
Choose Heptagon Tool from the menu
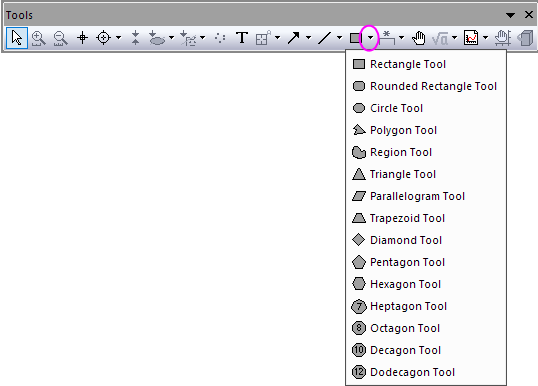point(426,306)
